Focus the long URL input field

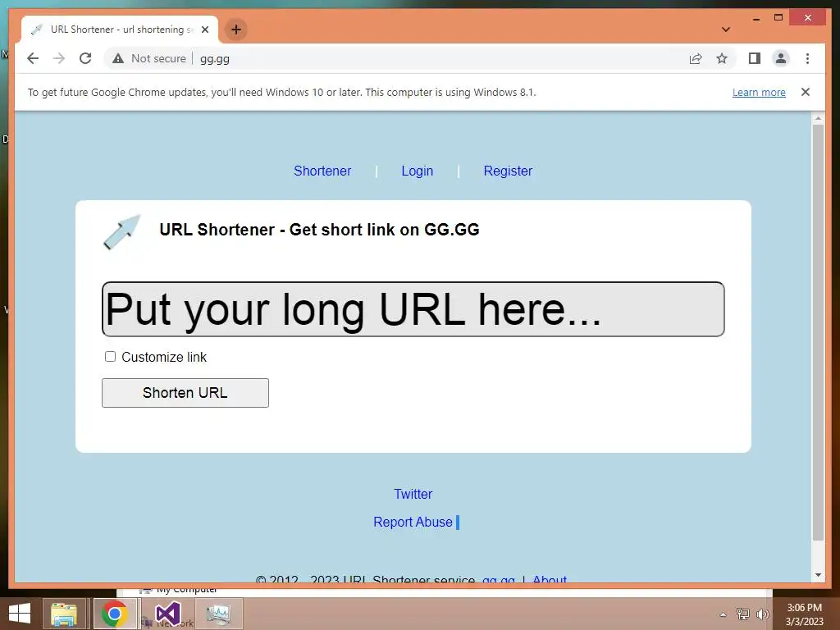413,309
